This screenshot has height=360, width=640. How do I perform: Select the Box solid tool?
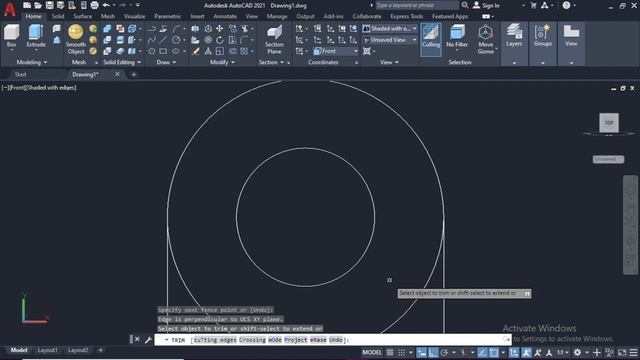click(11, 36)
